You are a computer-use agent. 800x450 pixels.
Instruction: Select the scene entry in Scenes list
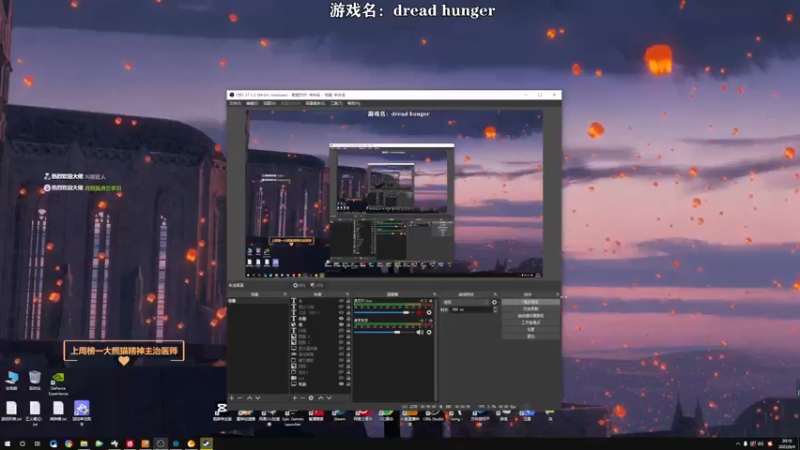tap(258, 301)
